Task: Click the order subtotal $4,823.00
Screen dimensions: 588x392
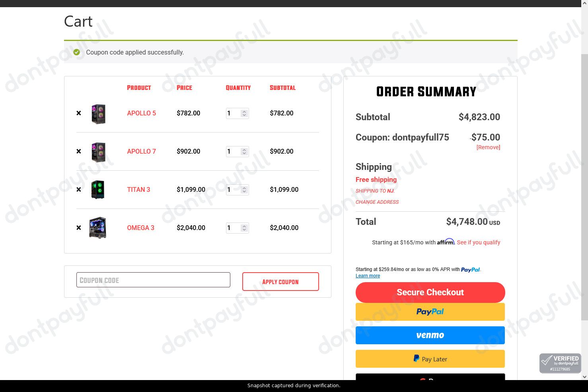Action: point(479,117)
